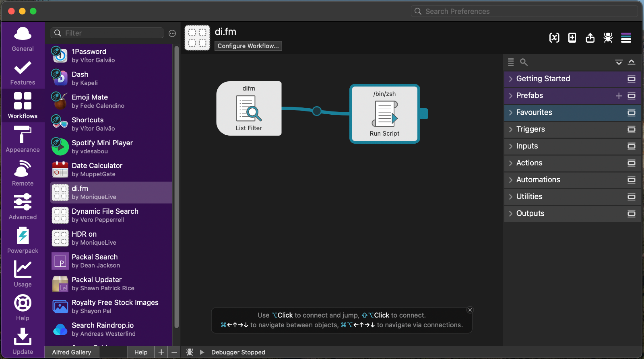644x359 pixels.
Task: Toggle the palette sidebar lines icon
Action: pos(626,38)
